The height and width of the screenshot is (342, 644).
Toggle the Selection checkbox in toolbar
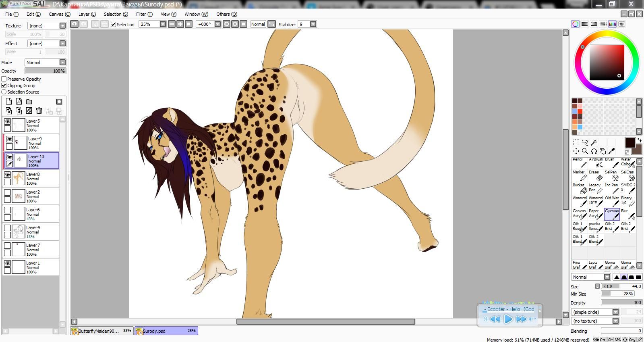click(x=114, y=25)
